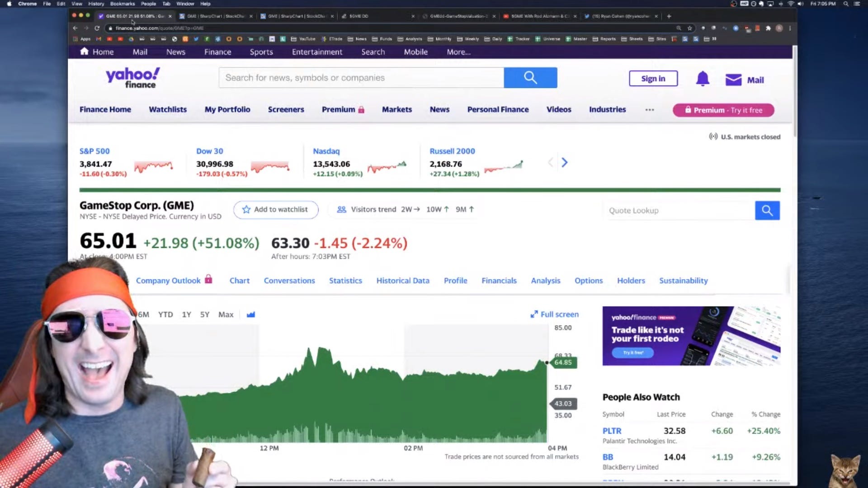
Task: Open the Options tab
Action: click(589, 281)
